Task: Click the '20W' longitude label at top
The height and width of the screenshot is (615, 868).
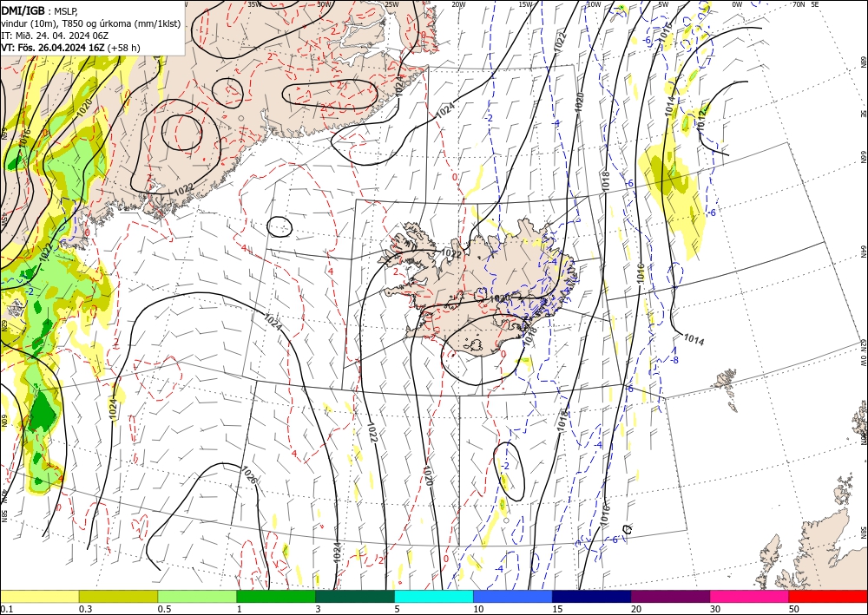Action: pyautogui.click(x=457, y=4)
